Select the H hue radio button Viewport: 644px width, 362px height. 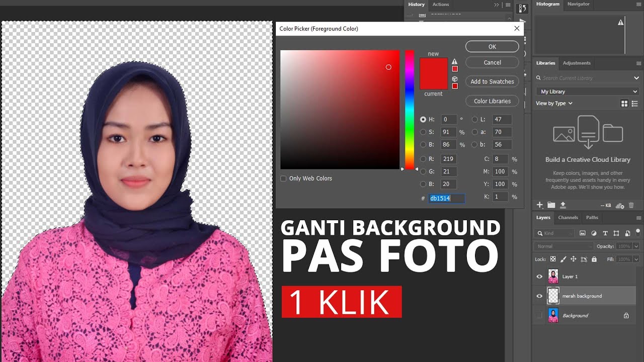point(423,120)
